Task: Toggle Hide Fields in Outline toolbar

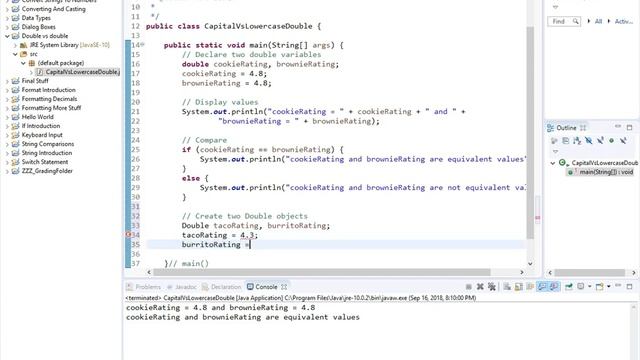Action: pos(589,141)
